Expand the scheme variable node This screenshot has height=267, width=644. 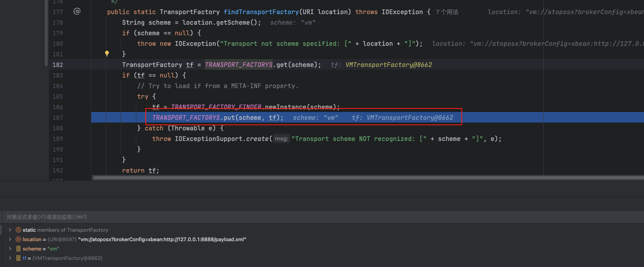[x=10, y=249]
